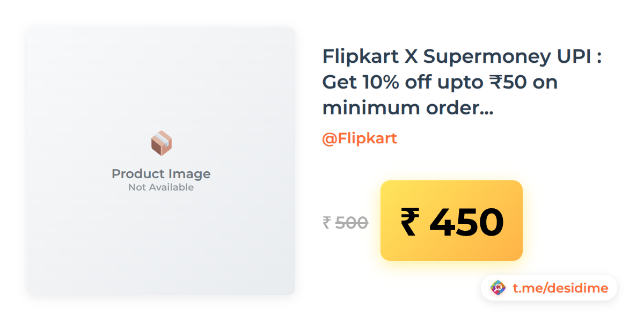The image size is (644, 322).
Task: Click the DesiDime logo icon
Action: point(499,288)
